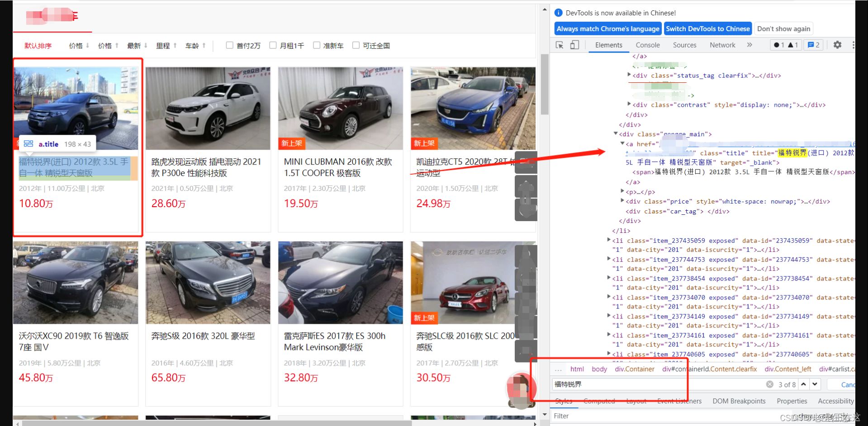Click Switch DevTools to Chinese button

point(707,28)
